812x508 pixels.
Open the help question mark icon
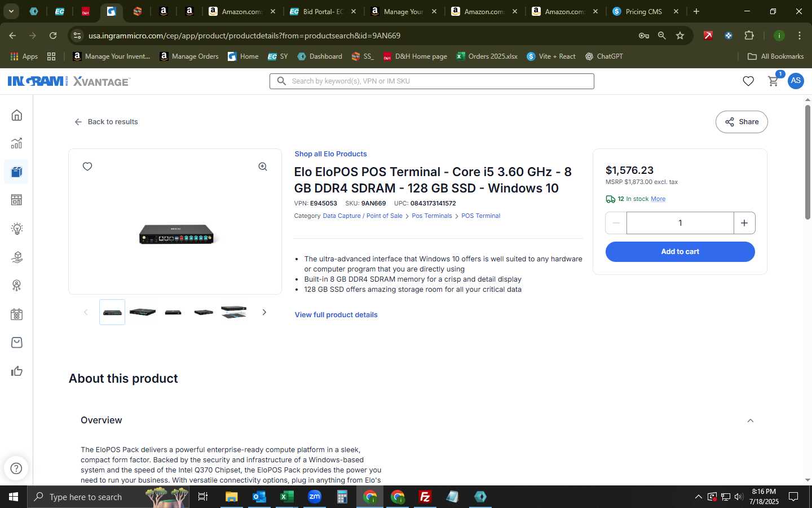(x=16, y=468)
